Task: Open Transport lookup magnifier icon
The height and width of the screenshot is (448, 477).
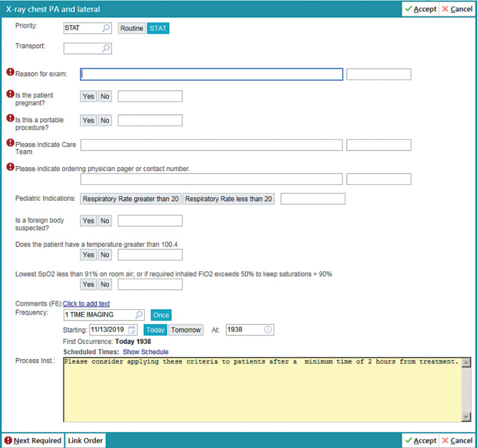Action: click(x=105, y=49)
